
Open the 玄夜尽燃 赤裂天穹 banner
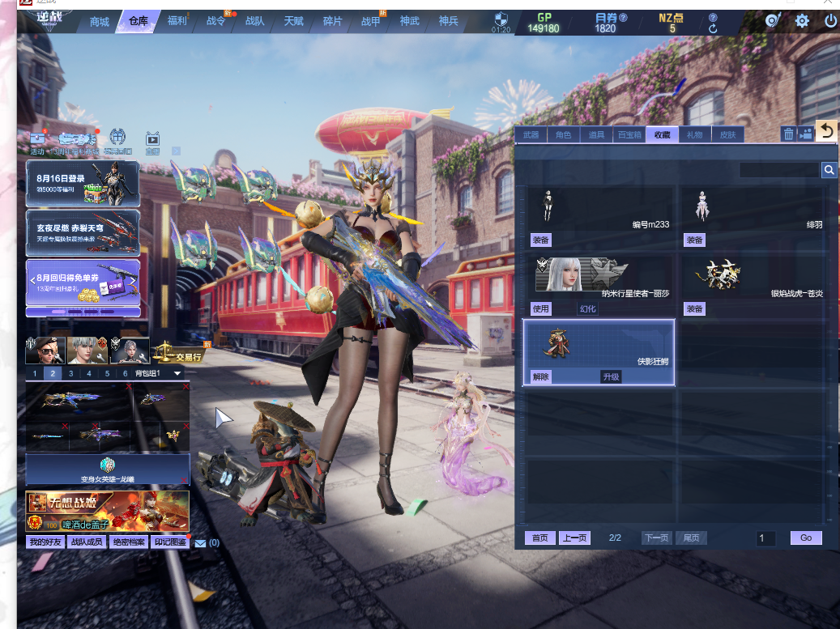coord(83,233)
